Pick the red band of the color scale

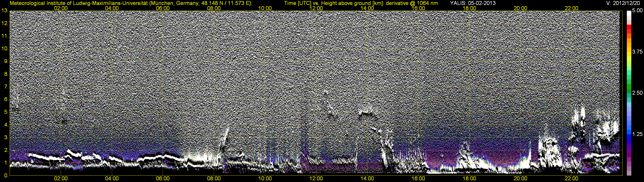(x=629, y=27)
